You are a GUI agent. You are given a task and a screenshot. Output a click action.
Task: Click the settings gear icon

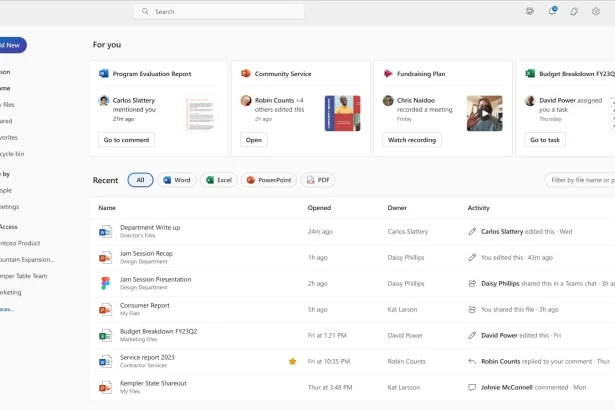click(595, 11)
